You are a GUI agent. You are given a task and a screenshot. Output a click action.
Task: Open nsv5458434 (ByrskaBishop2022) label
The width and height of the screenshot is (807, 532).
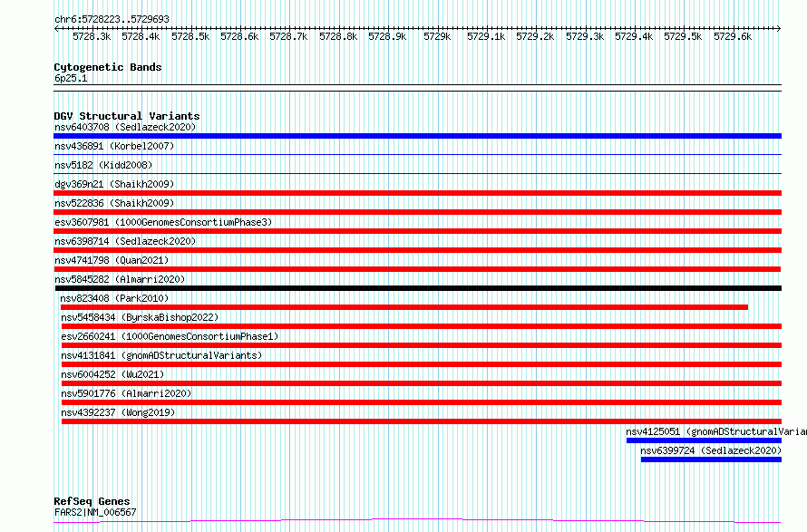(x=140, y=317)
